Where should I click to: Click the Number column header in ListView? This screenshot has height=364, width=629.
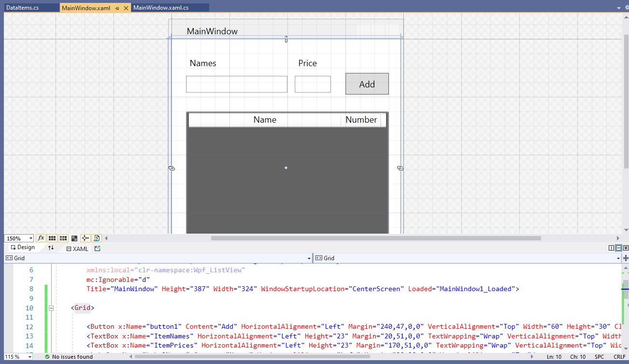361,120
